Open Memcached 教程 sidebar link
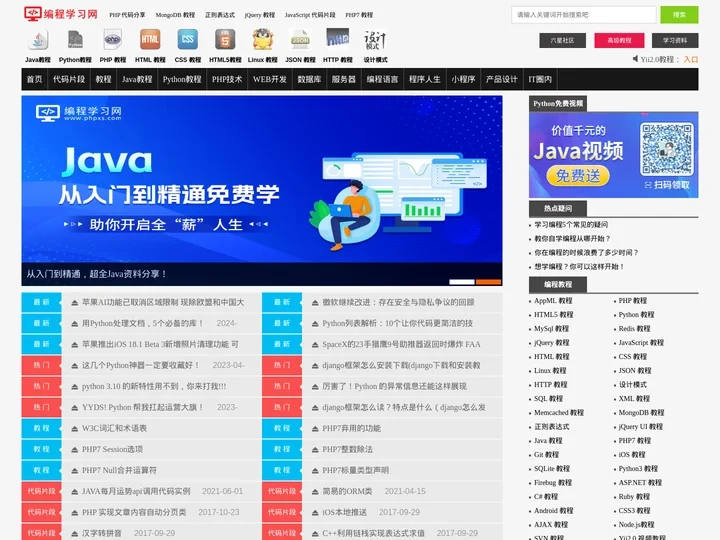Image resolution: width=720 pixels, height=540 pixels. (559, 413)
